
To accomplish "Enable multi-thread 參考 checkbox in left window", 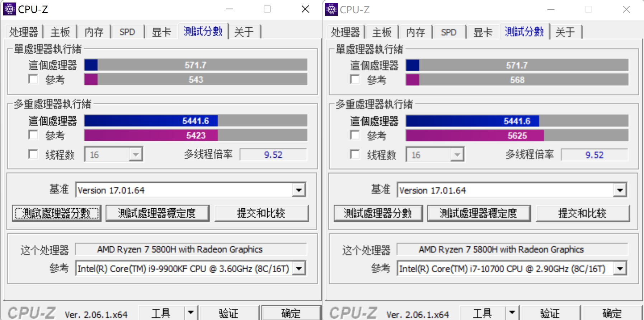I will click(x=33, y=135).
